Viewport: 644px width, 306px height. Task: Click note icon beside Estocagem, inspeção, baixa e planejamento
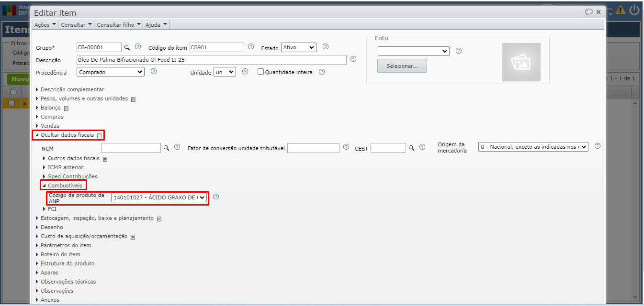[x=159, y=219]
